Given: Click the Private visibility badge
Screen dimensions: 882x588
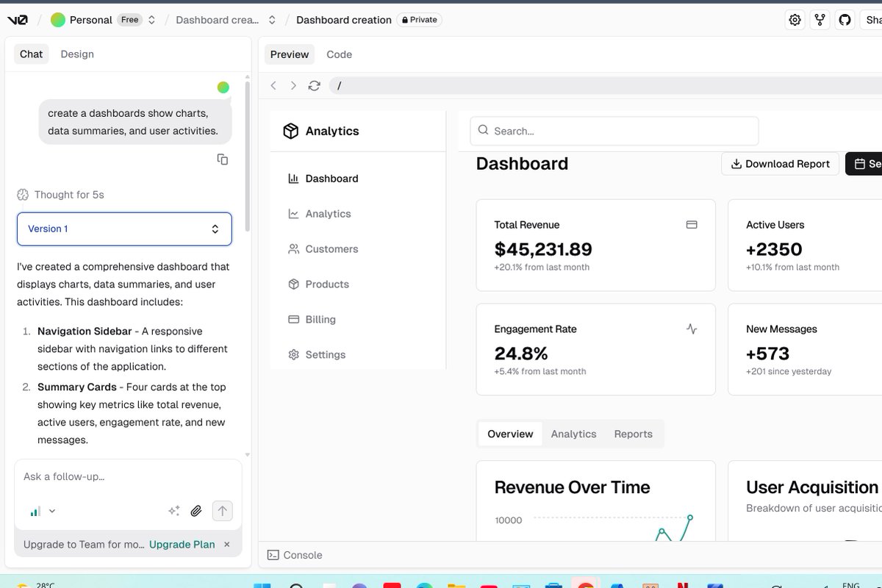Looking at the screenshot, I should [x=419, y=20].
